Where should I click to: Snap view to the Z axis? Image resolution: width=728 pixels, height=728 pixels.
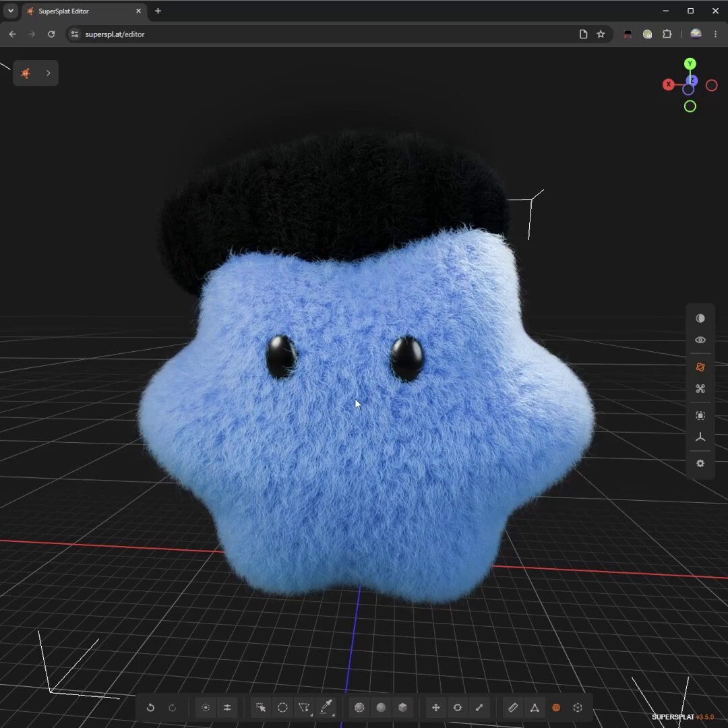pyautogui.click(x=692, y=80)
